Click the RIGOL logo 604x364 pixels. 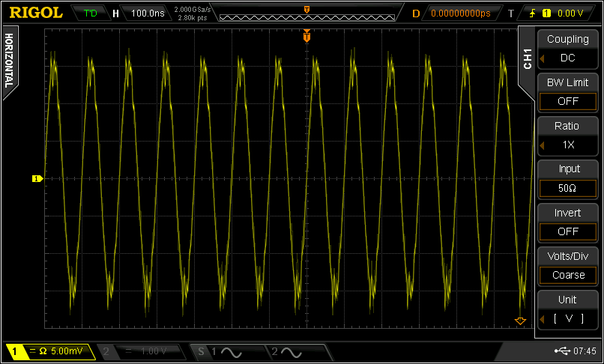34,13
